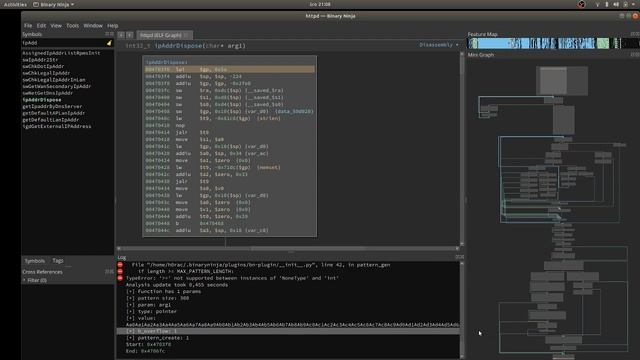Screen dimensions: 640x360
Task: Click the red error icon beside 'if length' line
Action: click(120, 271)
